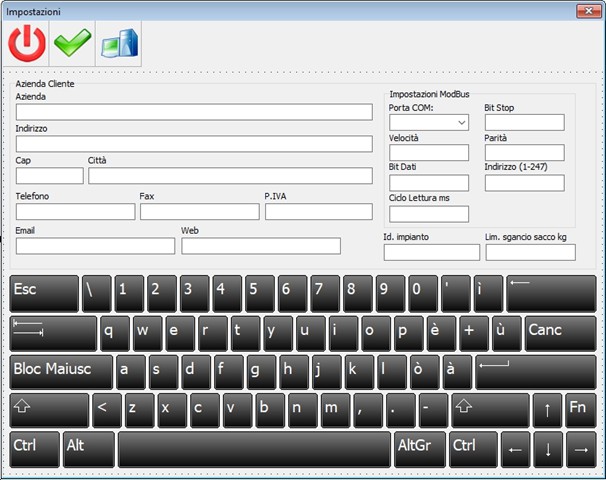The width and height of the screenshot is (606, 480).
Task: Toggle the Bloc Maiusc caps lock key
Action: click(60, 371)
